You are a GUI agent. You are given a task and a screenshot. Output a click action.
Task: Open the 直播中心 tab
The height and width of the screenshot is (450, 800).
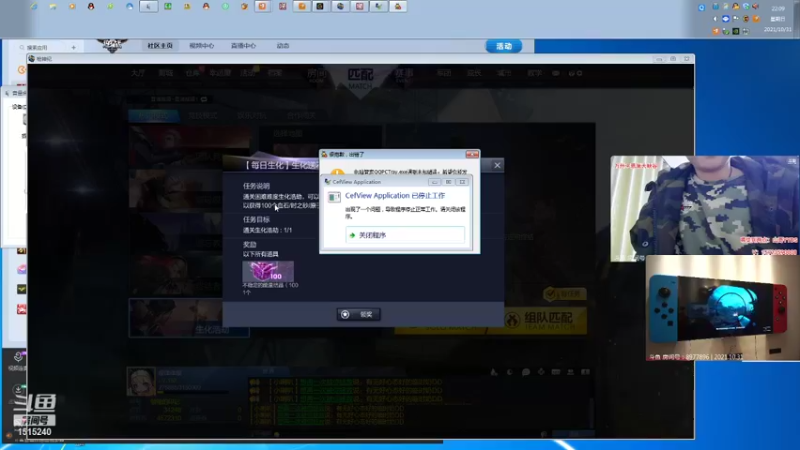[243, 45]
